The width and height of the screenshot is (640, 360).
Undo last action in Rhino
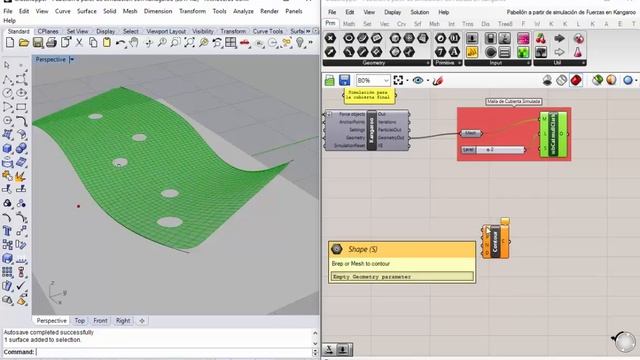click(120, 42)
